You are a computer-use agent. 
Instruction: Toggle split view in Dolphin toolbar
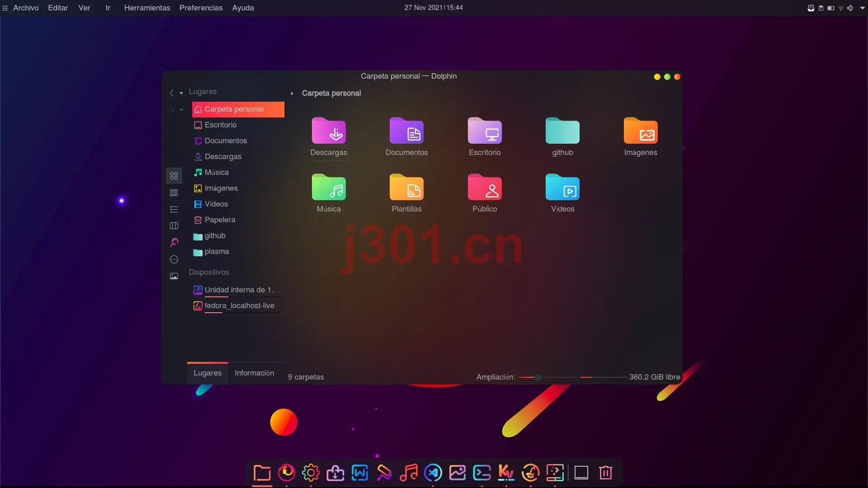(x=174, y=226)
